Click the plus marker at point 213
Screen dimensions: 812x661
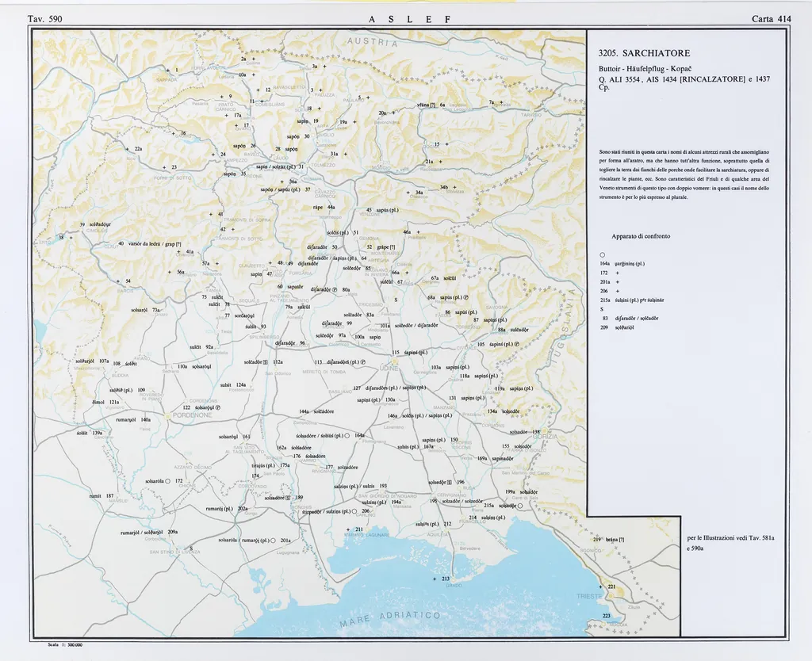pyautogui.click(x=435, y=579)
